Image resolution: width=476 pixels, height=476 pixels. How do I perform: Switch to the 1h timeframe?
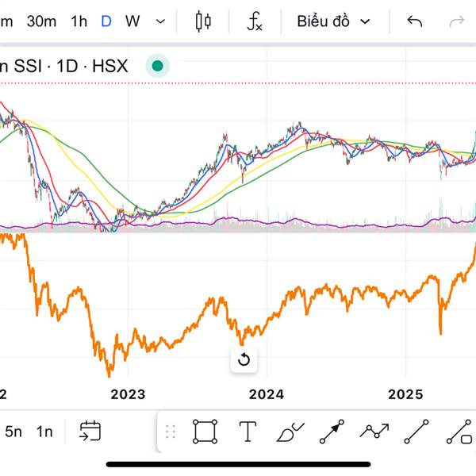coord(79,21)
